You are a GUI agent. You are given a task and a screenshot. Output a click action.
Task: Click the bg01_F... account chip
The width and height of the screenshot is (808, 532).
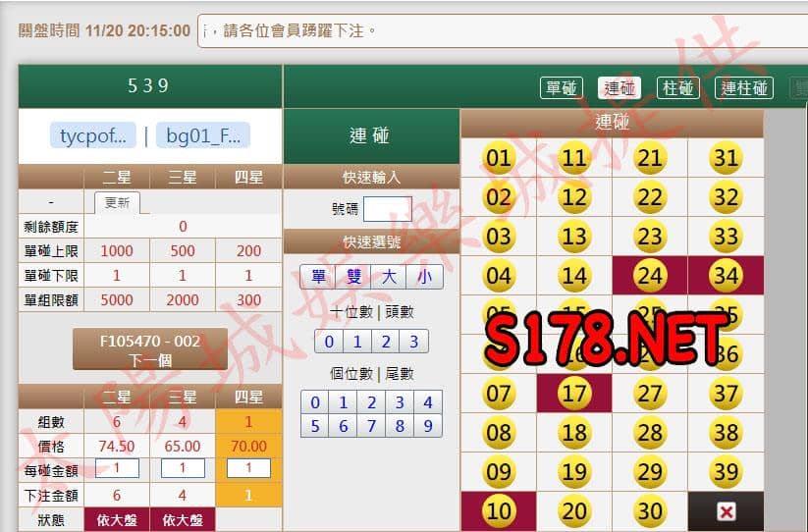203,135
